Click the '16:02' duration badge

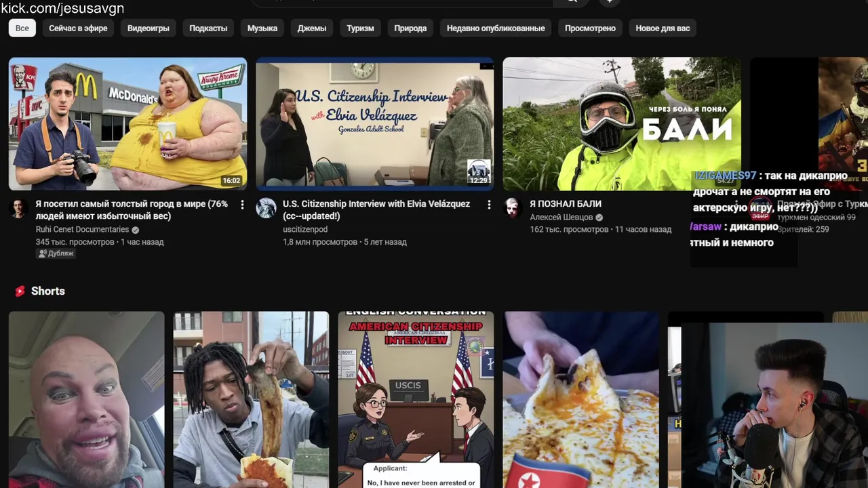tap(231, 181)
